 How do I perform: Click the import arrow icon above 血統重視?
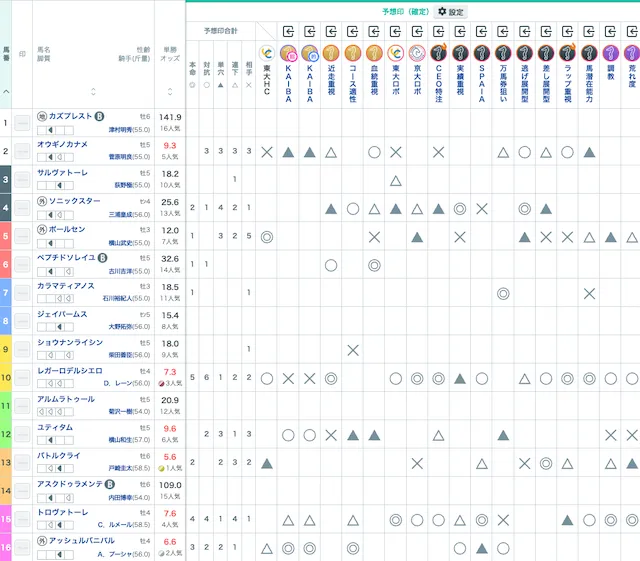click(x=374, y=31)
